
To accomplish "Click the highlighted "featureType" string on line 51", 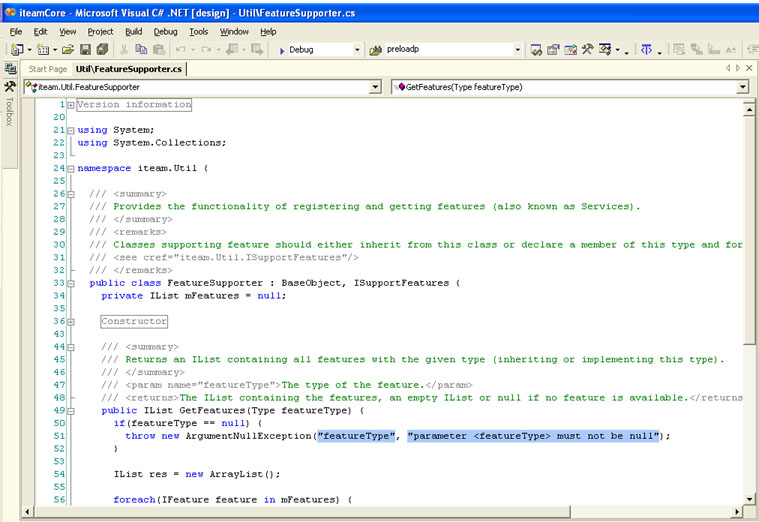I will (x=356, y=436).
